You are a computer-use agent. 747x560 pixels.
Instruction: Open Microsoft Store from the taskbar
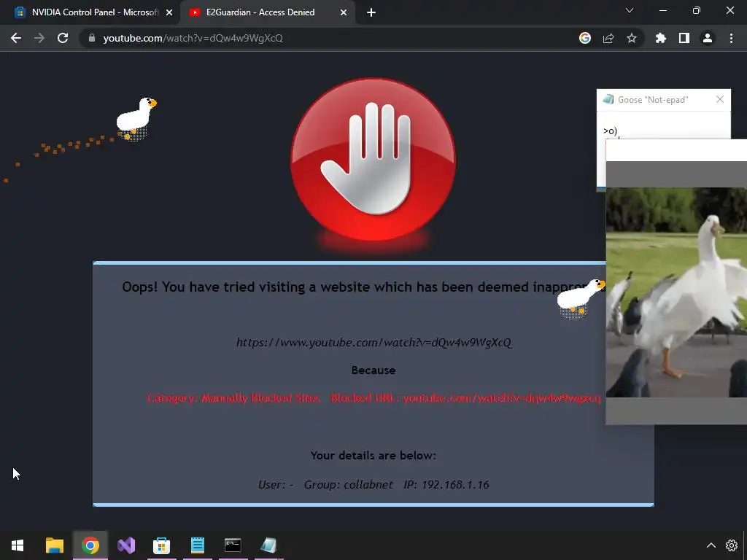point(161,545)
